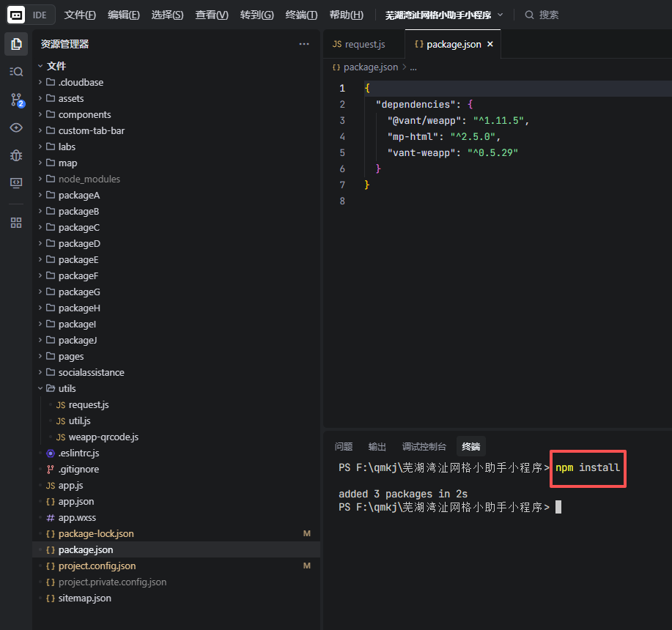The image size is (672, 630).
Task: Close the package.json editor tab
Action: (490, 44)
